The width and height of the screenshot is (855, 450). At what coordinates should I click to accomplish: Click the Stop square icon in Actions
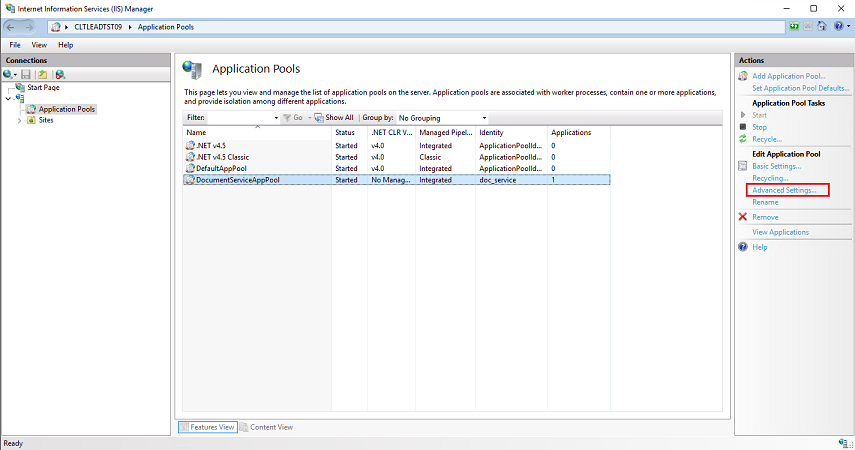pyautogui.click(x=743, y=127)
